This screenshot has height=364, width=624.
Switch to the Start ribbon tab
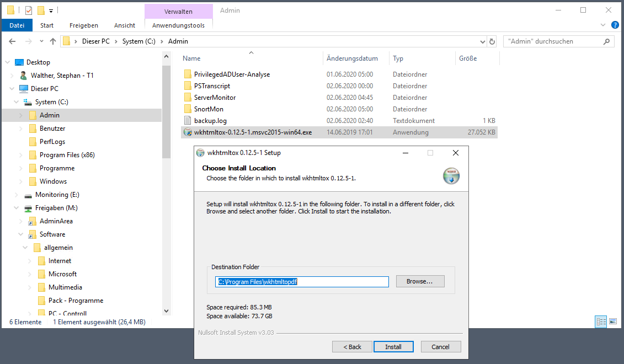tap(46, 25)
